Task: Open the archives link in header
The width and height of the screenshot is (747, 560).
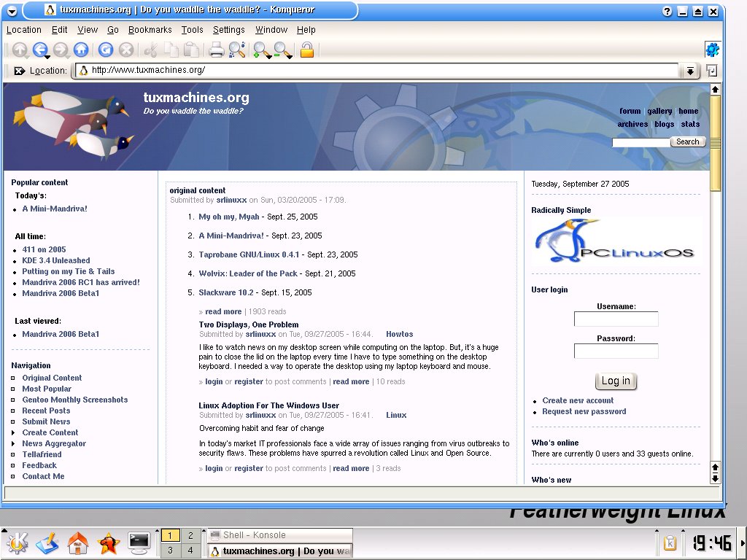Action: point(632,124)
